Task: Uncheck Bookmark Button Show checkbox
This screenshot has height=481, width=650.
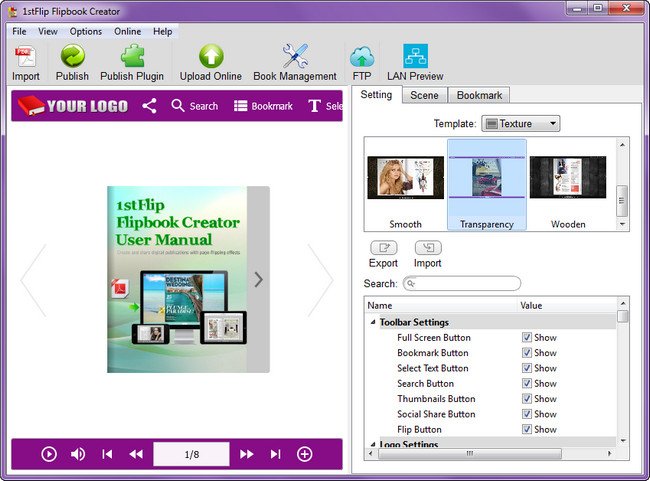Action: coord(526,353)
